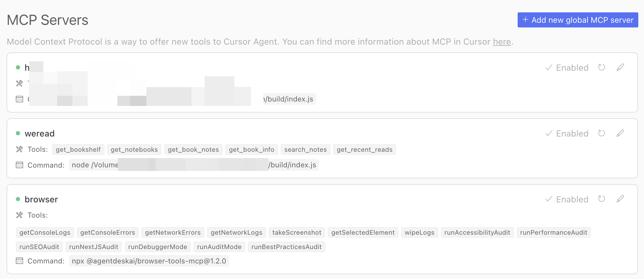Click the pencil icon on the first server
This screenshot has width=644, height=279.
point(620,67)
